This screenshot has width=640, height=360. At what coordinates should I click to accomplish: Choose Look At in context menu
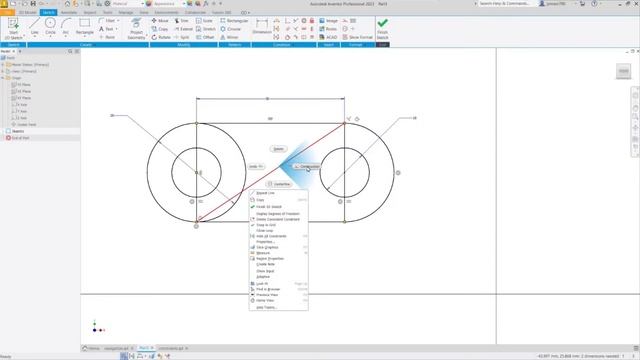278,284
